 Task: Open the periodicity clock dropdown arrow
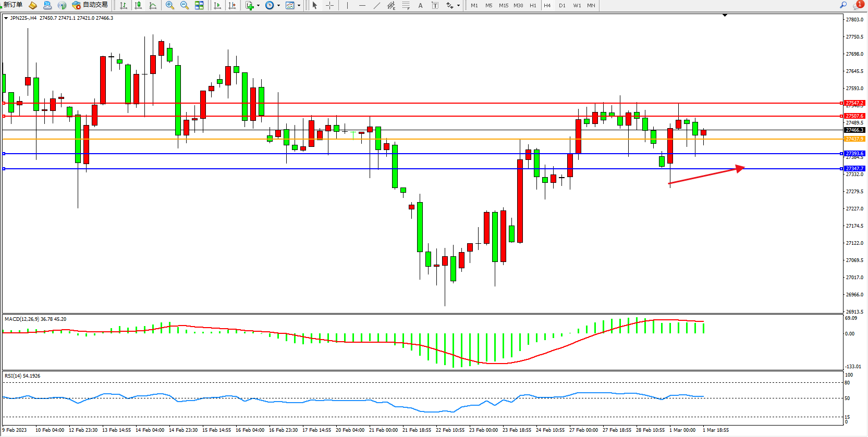click(x=278, y=6)
